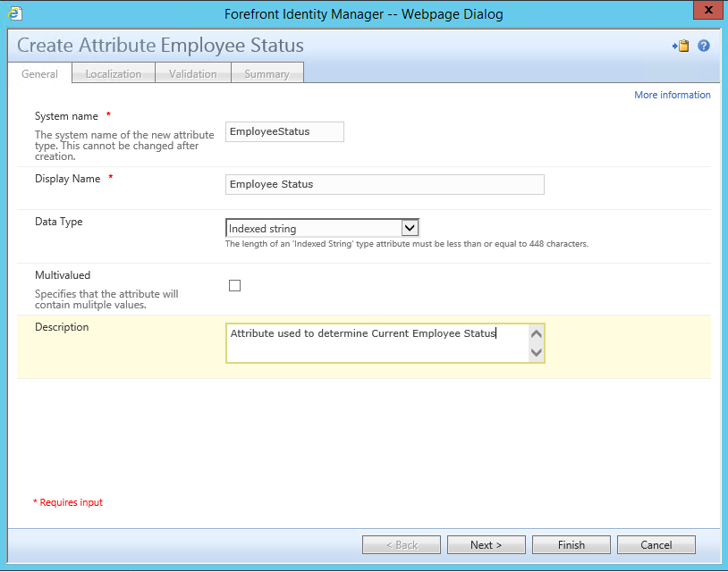Open the Validation tab
Viewport: 728px width, 572px height.
192,74
